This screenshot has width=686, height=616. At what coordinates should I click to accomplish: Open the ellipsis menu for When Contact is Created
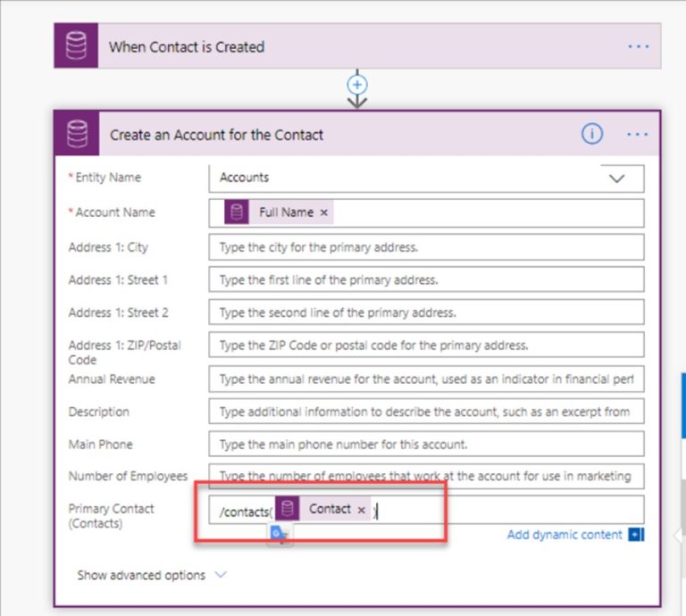[x=639, y=46]
